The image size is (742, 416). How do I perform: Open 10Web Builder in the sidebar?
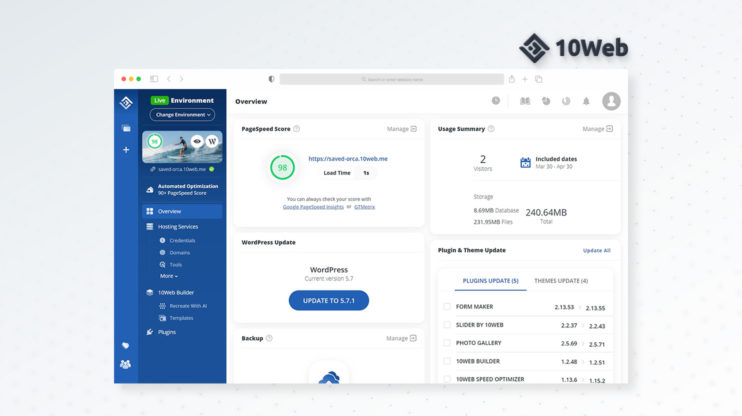coord(176,292)
